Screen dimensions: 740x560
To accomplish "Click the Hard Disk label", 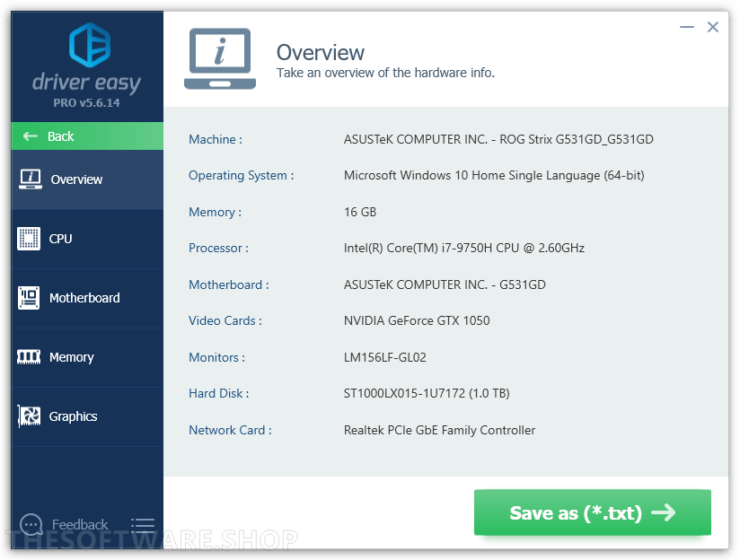I will 218,393.
